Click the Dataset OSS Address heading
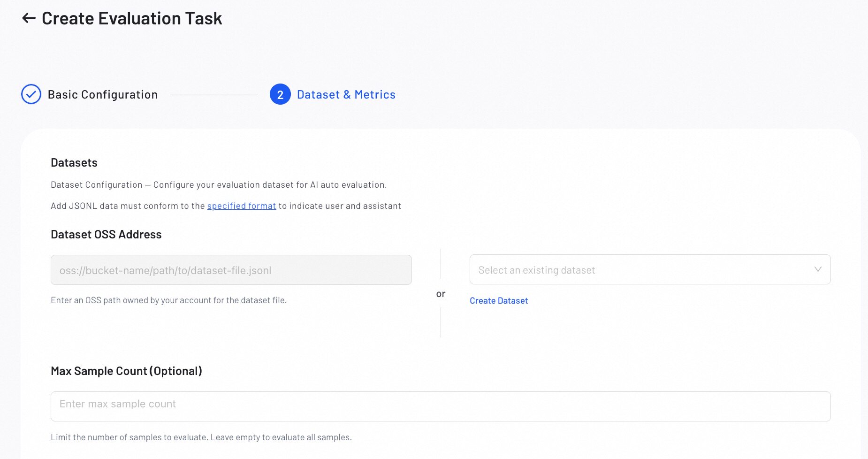 106,234
